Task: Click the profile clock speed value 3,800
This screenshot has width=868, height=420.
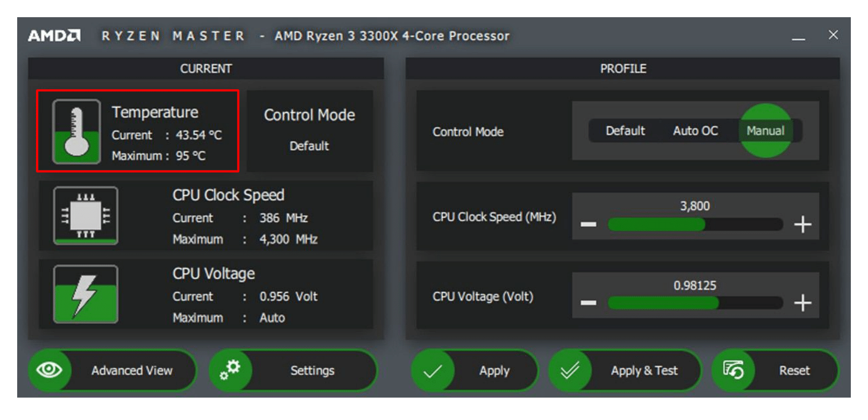Action: click(695, 206)
